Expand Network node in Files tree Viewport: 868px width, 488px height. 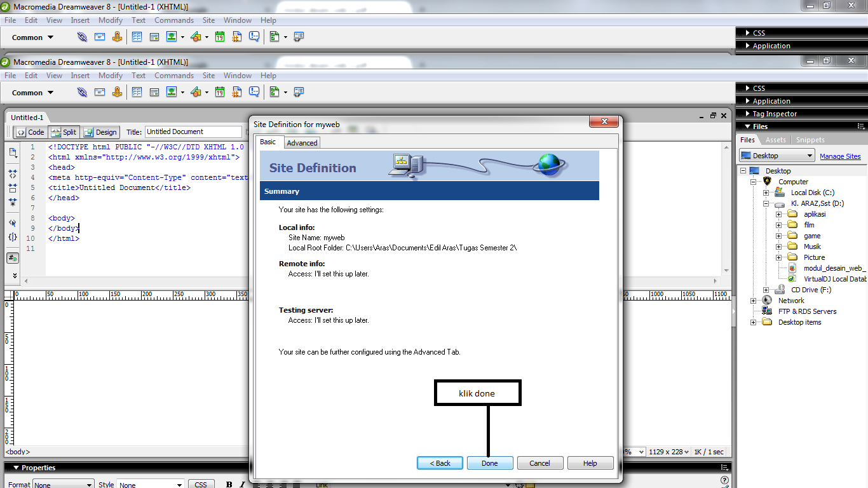point(754,301)
